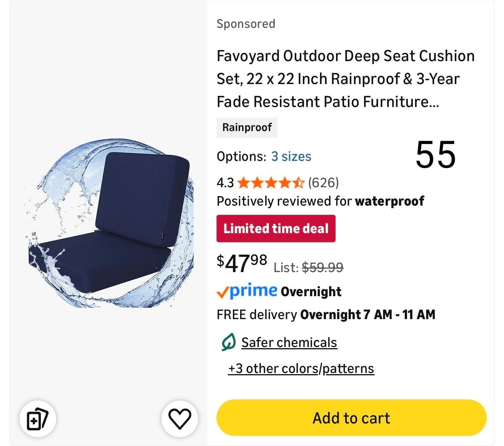Open the Favoyard Outdoor Deep Seat Cushion title
Image resolution: width=504 pixels, height=446 pixels.
click(345, 79)
